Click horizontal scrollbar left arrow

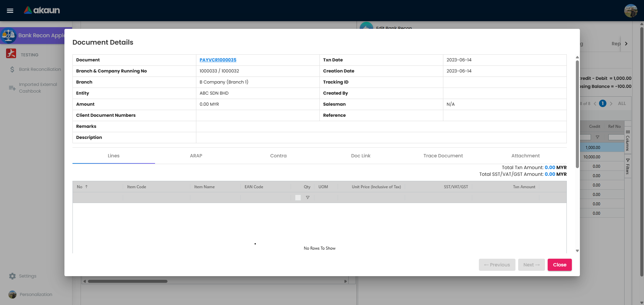pyautogui.click(x=85, y=281)
